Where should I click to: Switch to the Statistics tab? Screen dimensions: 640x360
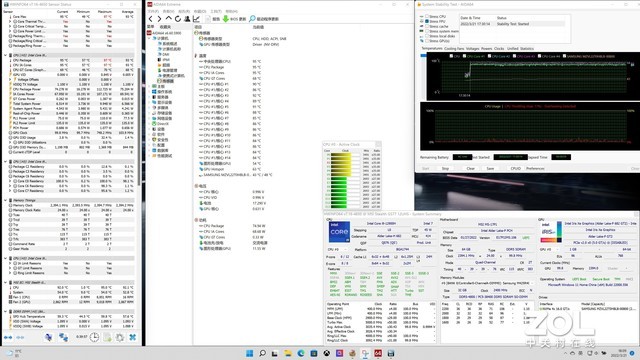click(x=527, y=49)
